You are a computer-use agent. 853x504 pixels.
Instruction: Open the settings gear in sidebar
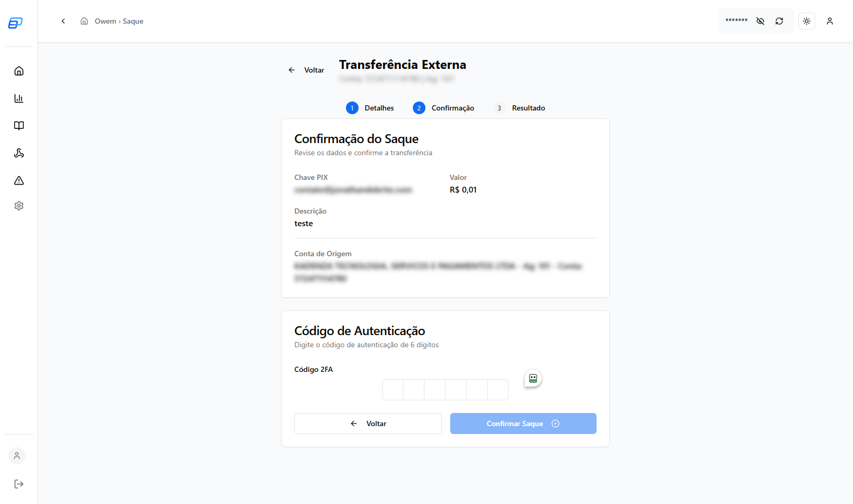tap(19, 206)
